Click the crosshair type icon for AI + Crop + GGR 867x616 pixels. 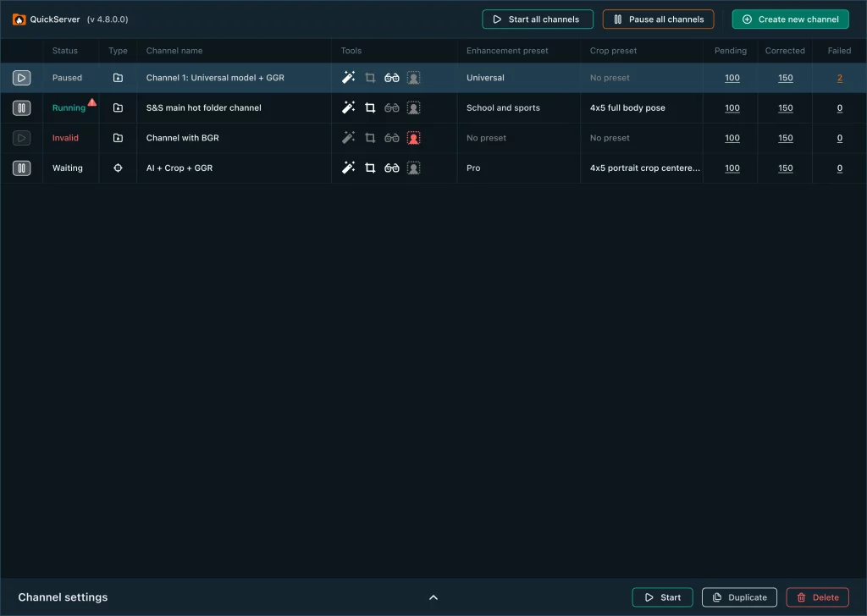pyautogui.click(x=118, y=168)
